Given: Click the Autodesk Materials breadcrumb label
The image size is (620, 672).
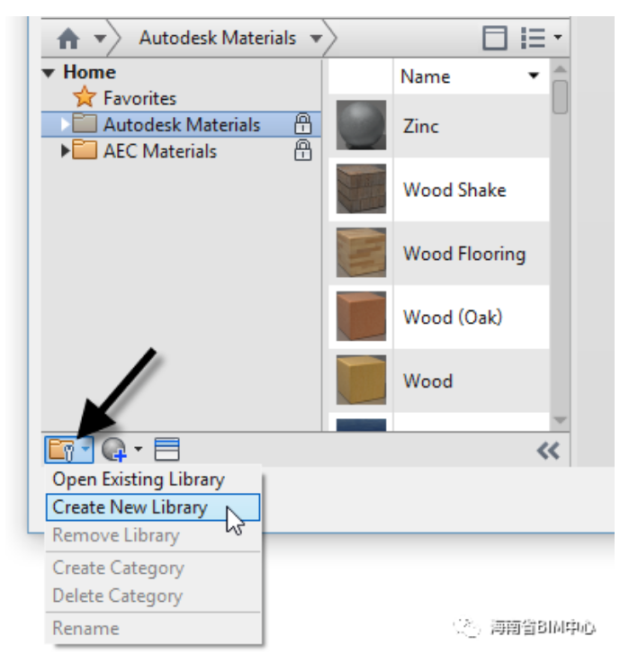Looking at the screenshot, I should pyautogui.click(x=218, y=38).
